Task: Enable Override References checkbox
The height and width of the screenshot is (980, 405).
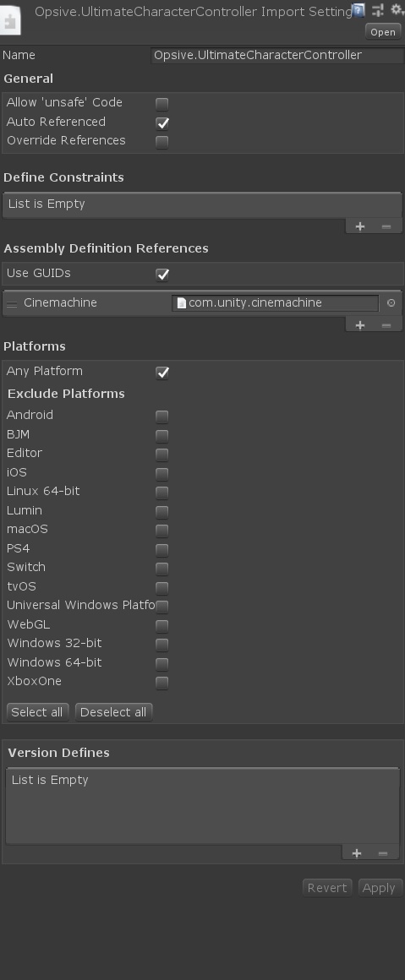Action: tap(162, 142)
